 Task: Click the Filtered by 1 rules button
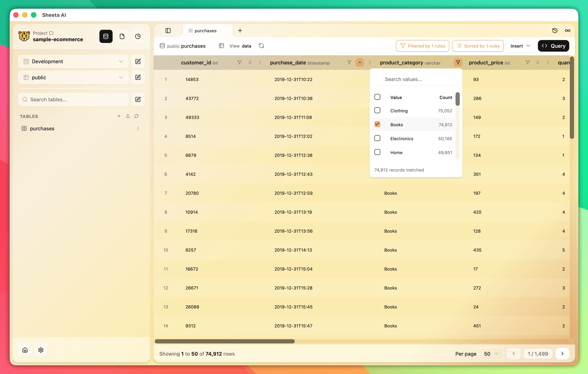422,46
